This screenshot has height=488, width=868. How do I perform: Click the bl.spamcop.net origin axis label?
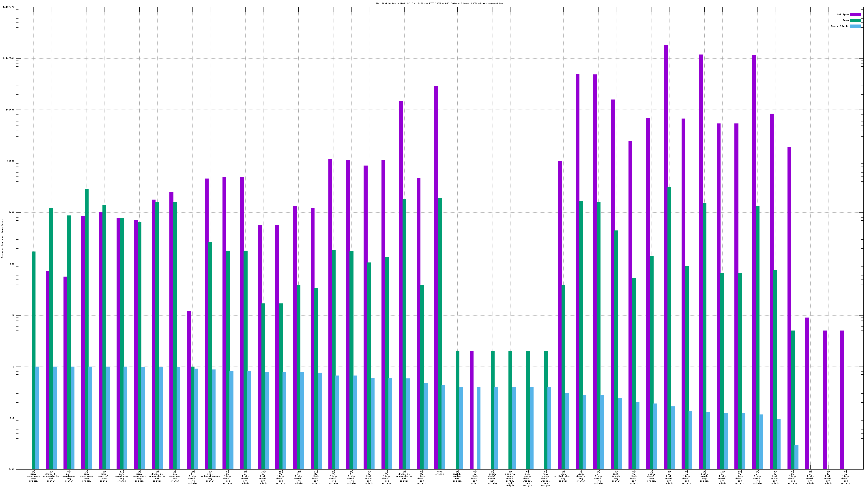pos(175,476)
